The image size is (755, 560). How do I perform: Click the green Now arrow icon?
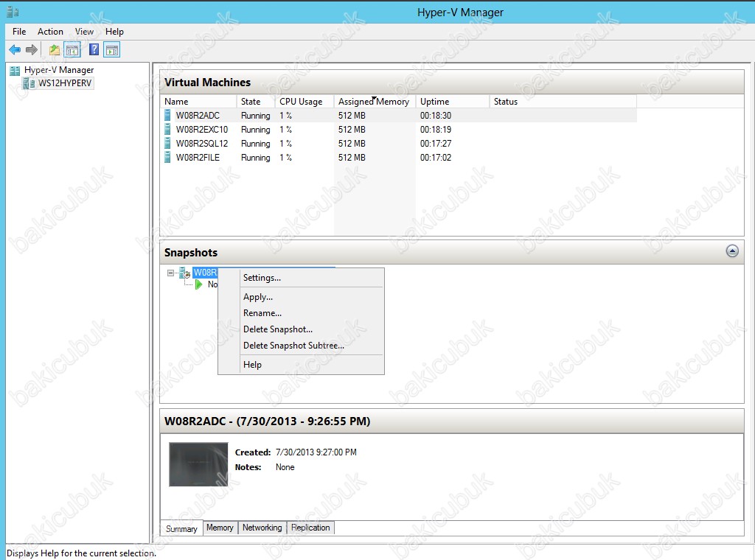pos(199,284)
